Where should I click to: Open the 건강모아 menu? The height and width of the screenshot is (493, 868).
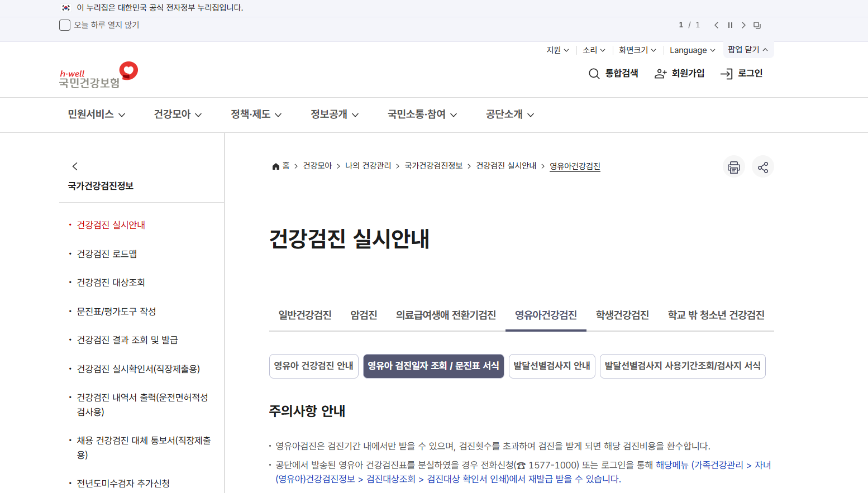178,114
